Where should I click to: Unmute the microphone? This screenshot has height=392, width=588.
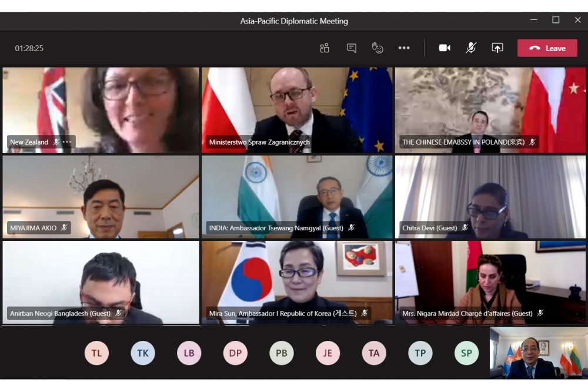[471, 48]
